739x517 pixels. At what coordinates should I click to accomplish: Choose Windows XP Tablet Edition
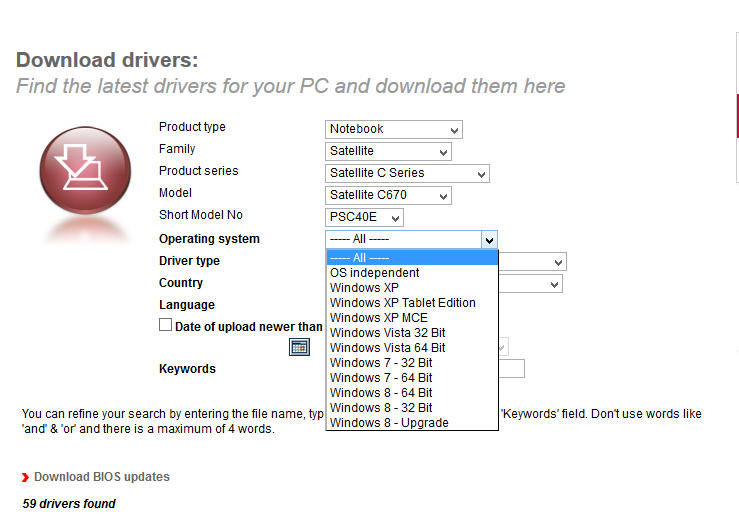(x=403, y=303)
